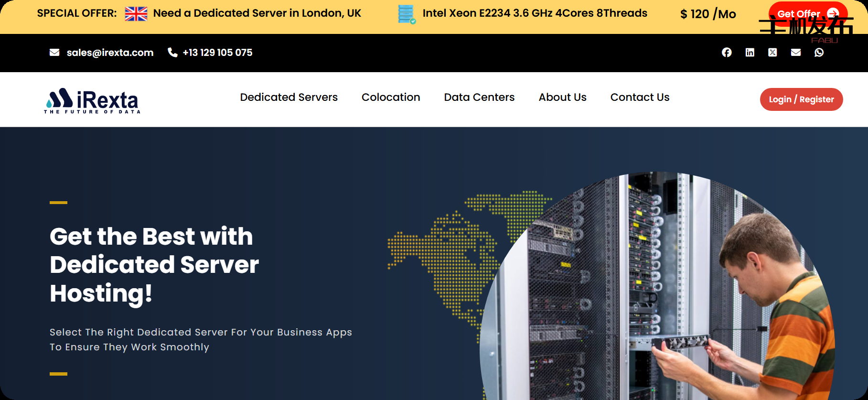Open the LinkedIn social icon
This screenshot has height=400, width=868.
(750, 53)
